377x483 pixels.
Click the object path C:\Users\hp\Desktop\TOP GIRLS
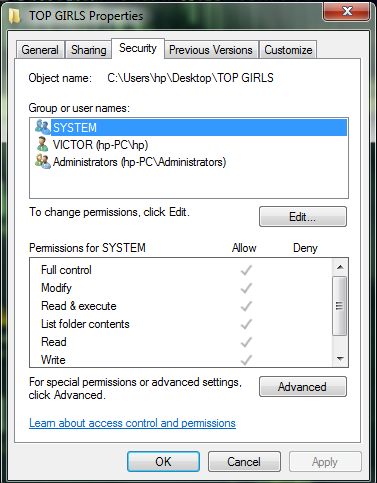tap(190, 78)
